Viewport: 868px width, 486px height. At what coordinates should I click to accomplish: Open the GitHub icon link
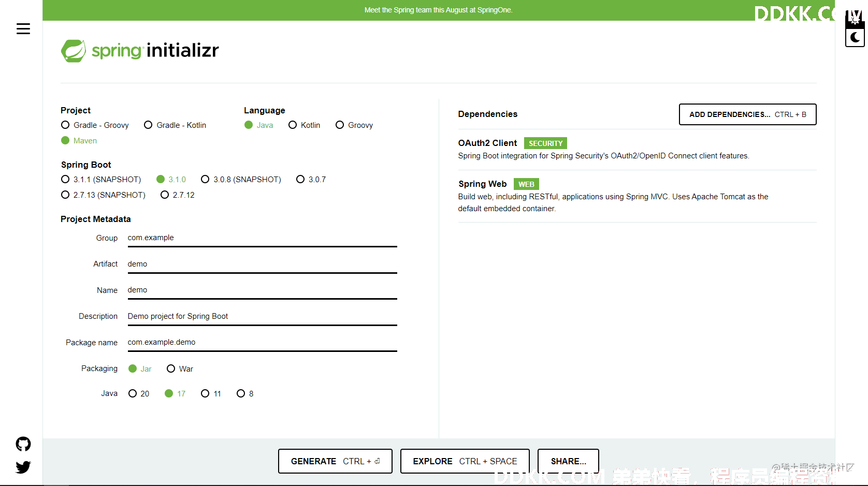coord(23,444)
